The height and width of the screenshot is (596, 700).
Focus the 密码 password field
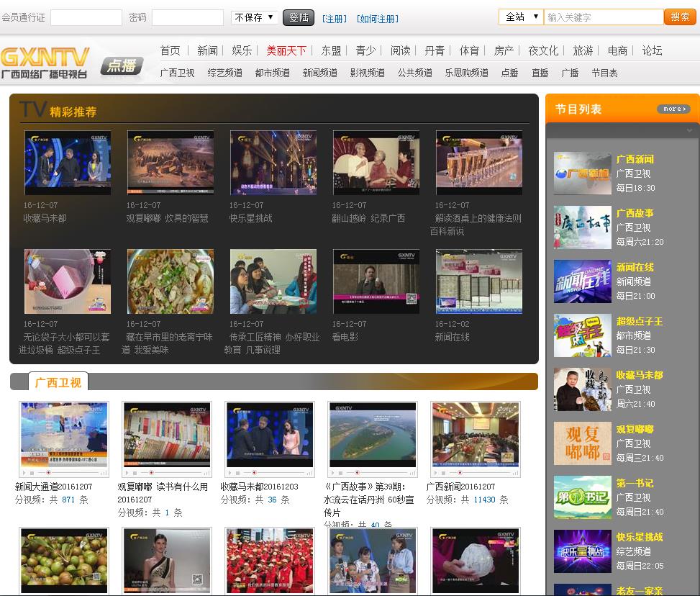click(x=188, y=18)
